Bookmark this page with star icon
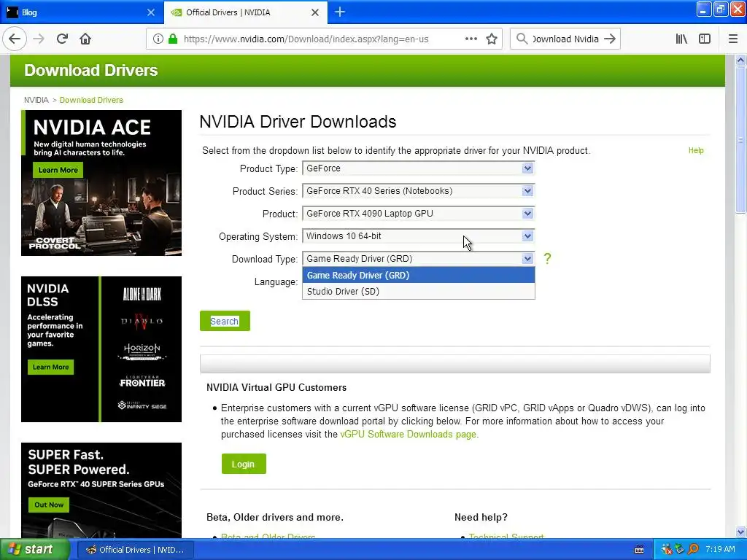The height and width of the screenshot is (560, 747). point(492,39)
